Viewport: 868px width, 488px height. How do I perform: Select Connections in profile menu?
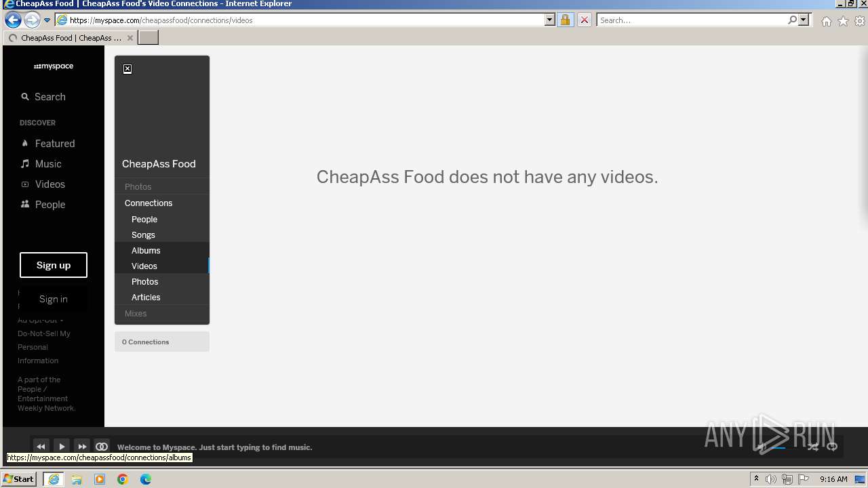pos(149,203)
